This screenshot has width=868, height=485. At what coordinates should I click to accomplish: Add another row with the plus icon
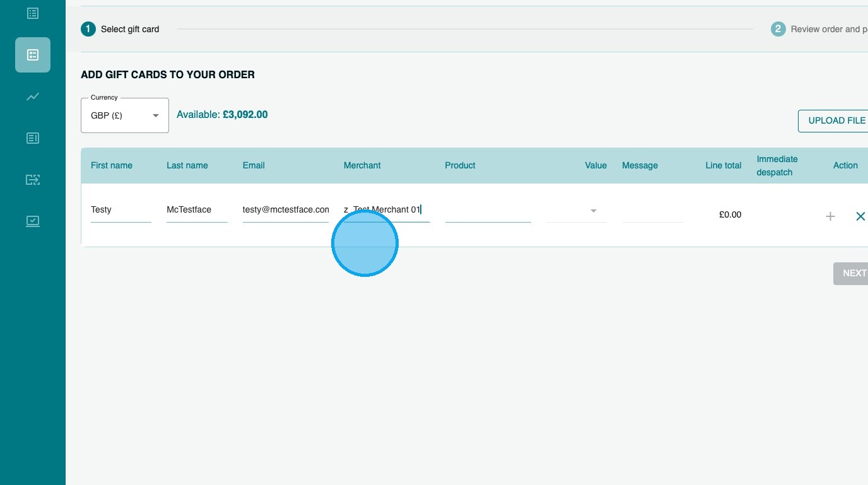[x=830, y=216]
